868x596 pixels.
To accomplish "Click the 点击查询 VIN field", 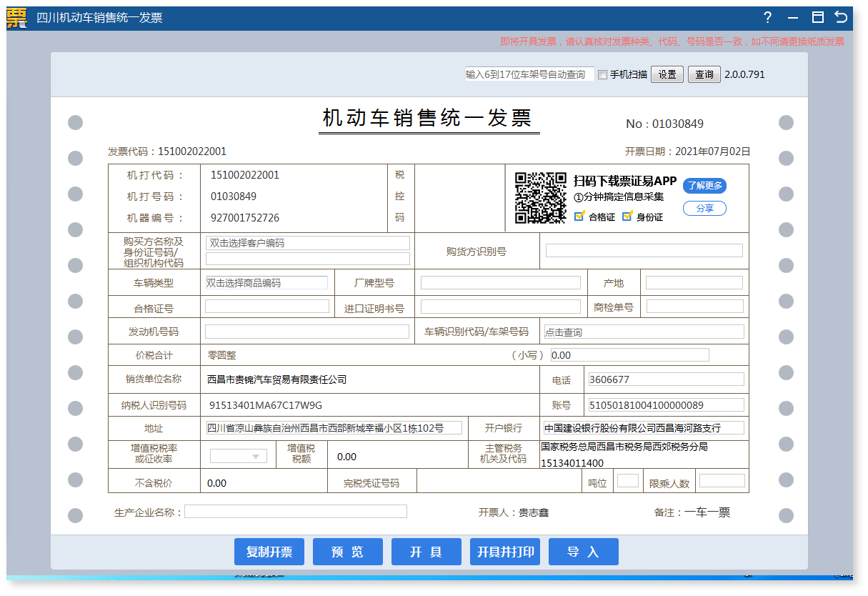I will [644, 332].
